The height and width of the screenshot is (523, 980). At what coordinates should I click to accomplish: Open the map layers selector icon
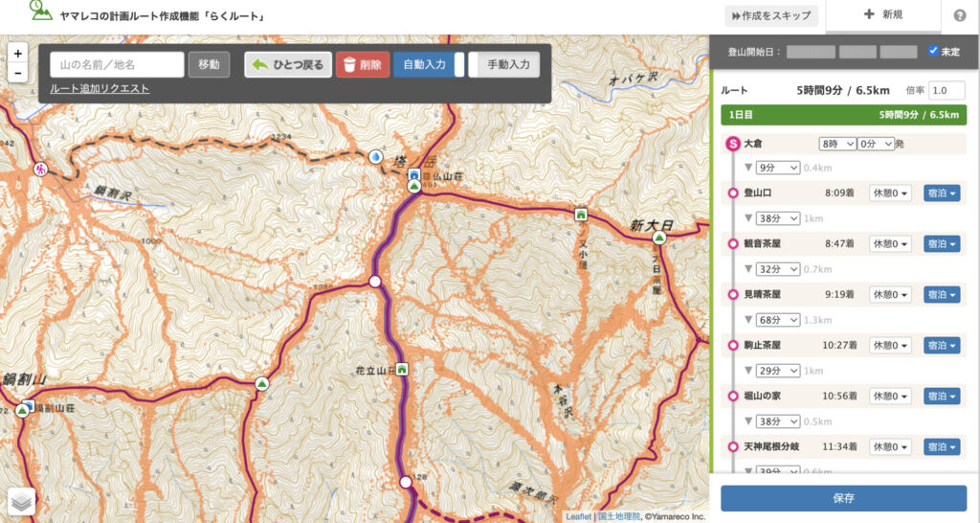[22, 501]
